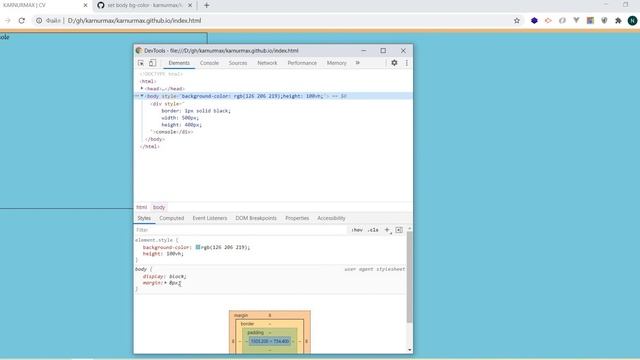
Task: Click the dark blue hexagon extension icon
Action: (534, 20)
